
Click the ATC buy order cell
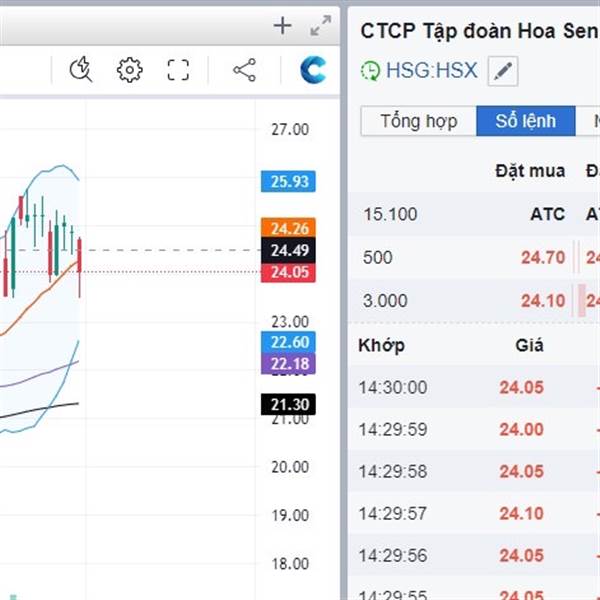click(x=548, y=214)
